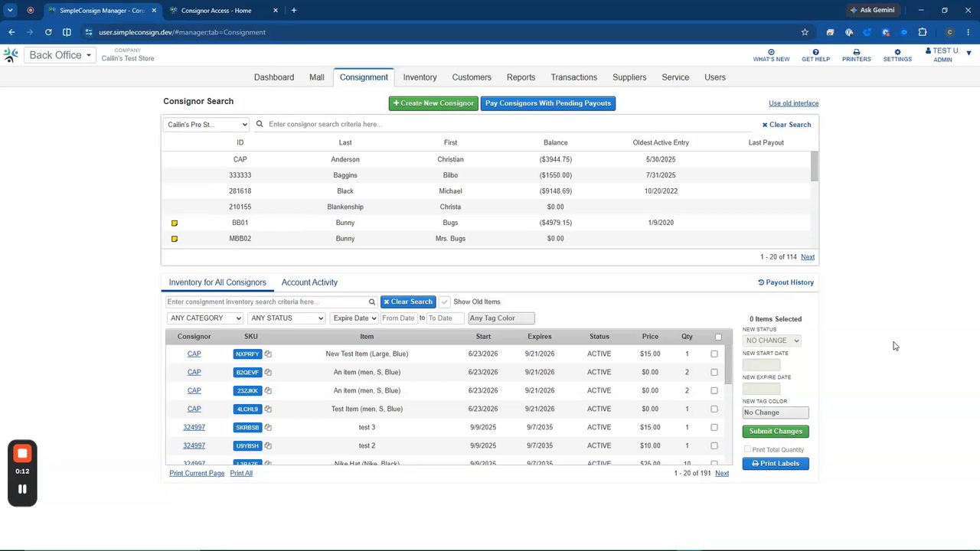Copy SKU NXPRFY with copy icon
The width and height of the screenshot is (980, 551).
268,354
